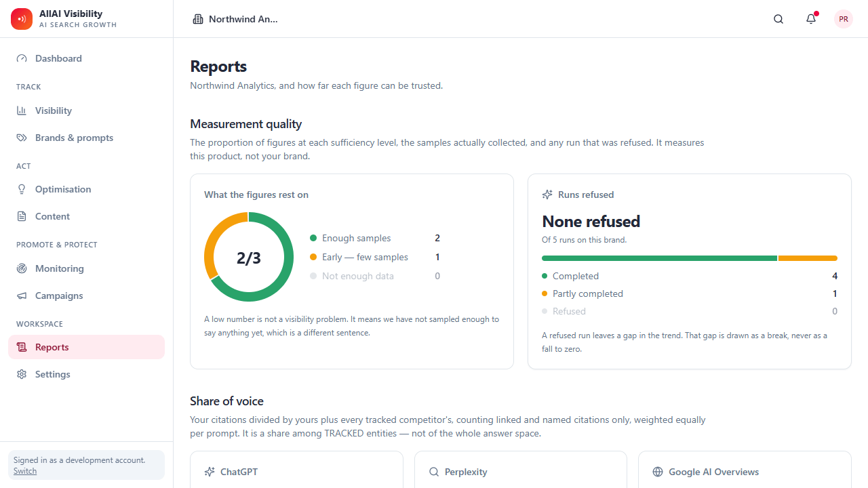Navigate to Brands & prompts
868x488 pixels.
click(x=86, y=138)
